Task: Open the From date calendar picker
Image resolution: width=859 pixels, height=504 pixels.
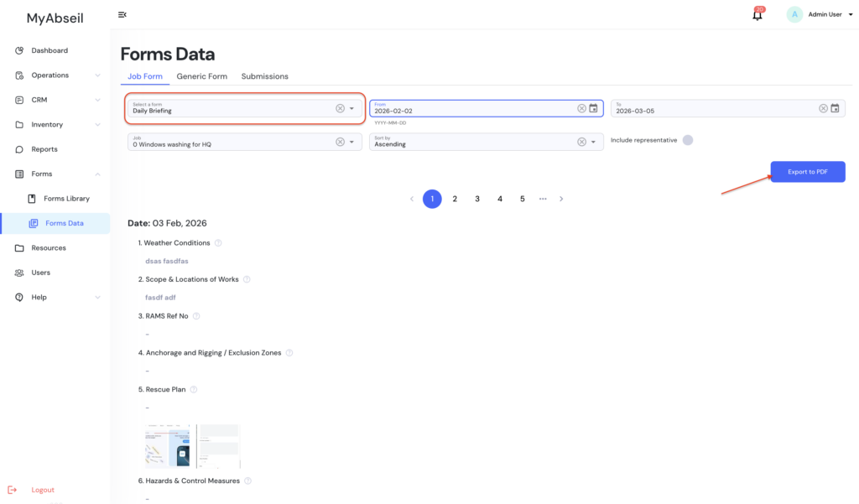Action: coord(593,108)
